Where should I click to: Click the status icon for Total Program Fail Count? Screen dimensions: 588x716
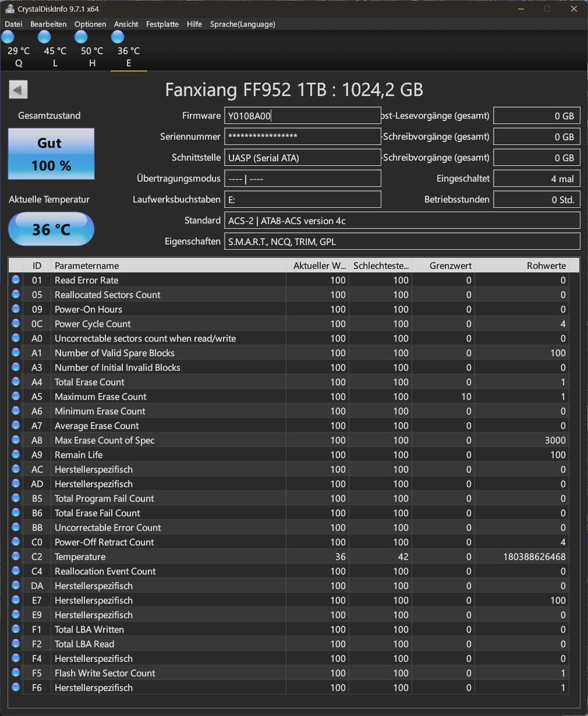point(16,498)
